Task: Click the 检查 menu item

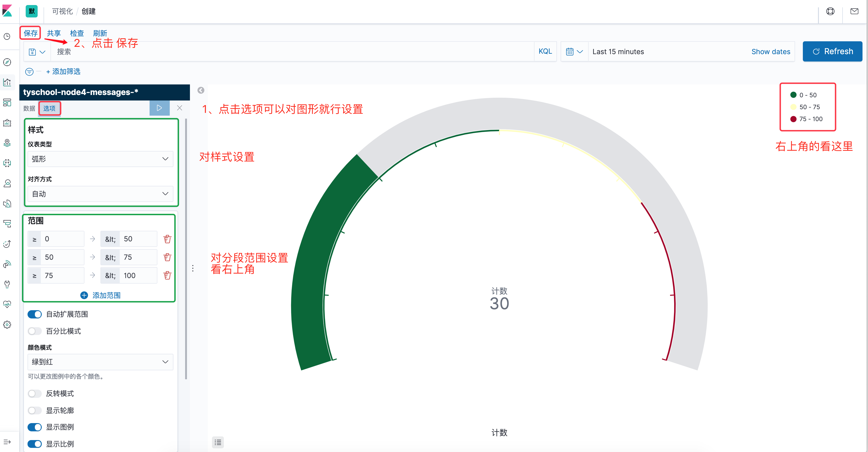Action: [77, 33]
